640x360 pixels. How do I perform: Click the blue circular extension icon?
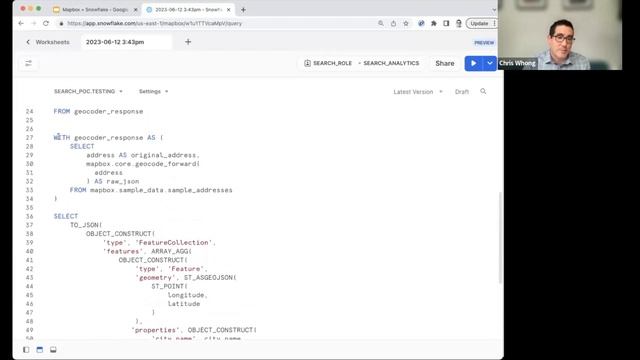(x=421, y=23)
